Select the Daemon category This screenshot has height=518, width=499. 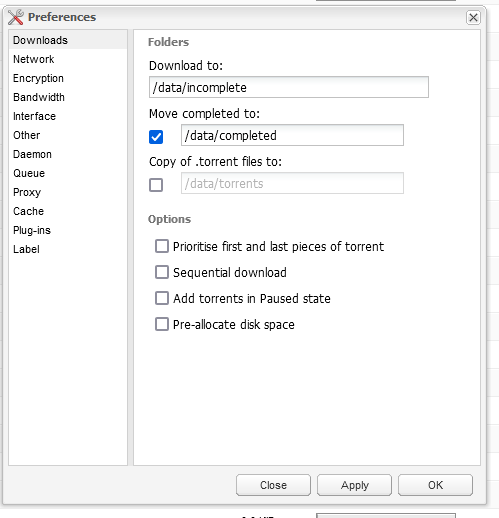[x=68, y=154]
